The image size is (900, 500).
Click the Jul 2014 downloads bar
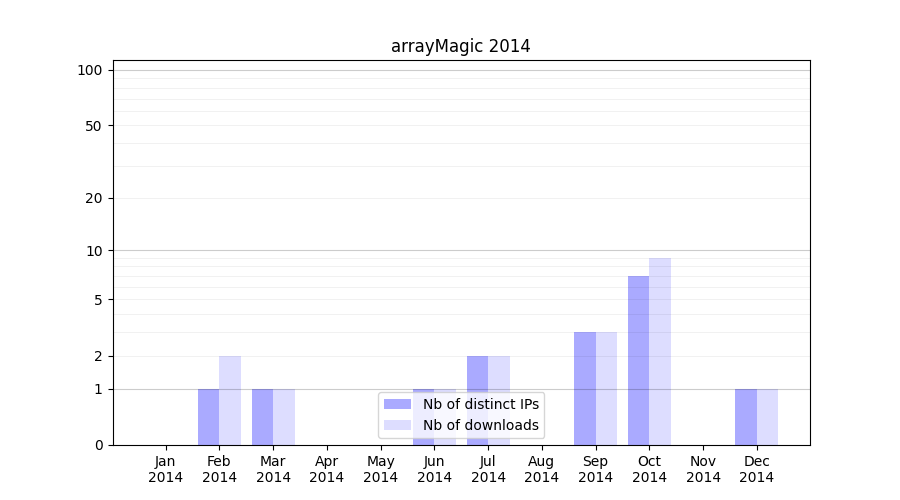pos(499,400)
